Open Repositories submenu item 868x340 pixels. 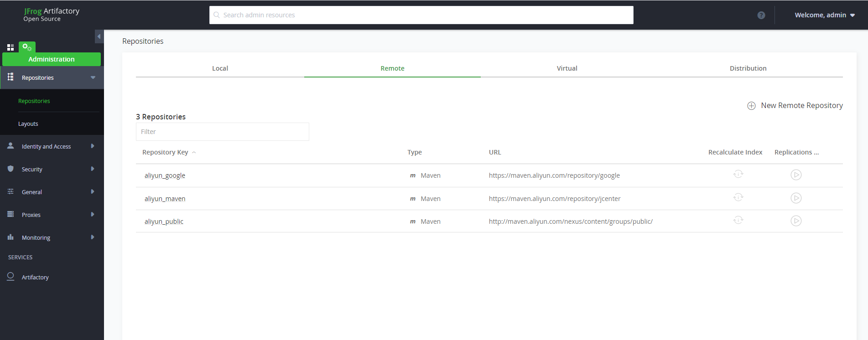click(34, 101)
